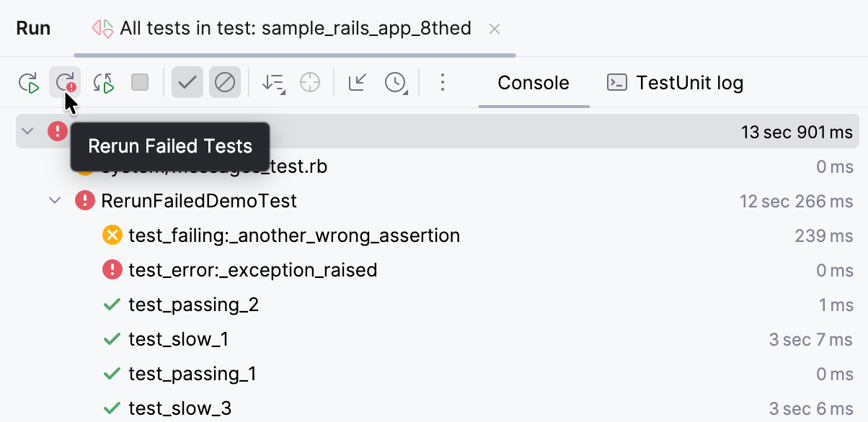The image size is (868, 422).
Task: Select test_slow_1 row
Action: click(x=438, y=339)
